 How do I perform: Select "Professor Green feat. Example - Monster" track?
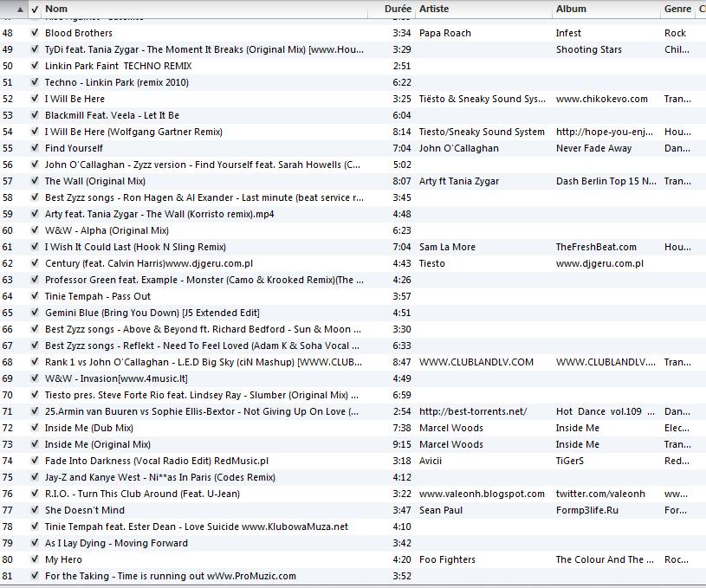[204, 280]
